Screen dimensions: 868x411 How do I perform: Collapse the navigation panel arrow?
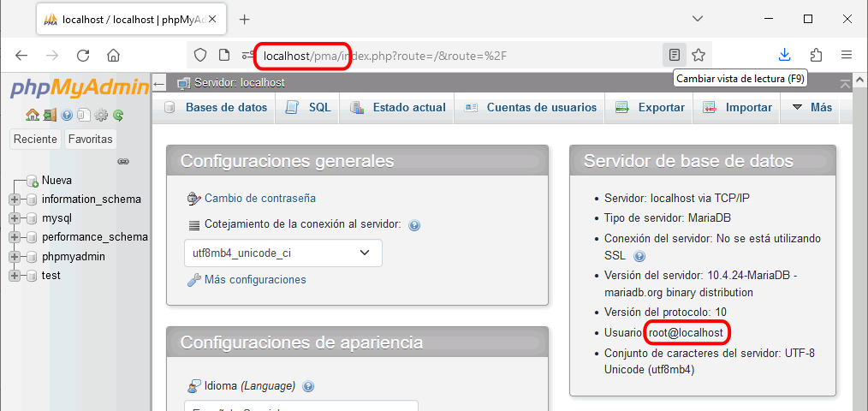[159, 83]
